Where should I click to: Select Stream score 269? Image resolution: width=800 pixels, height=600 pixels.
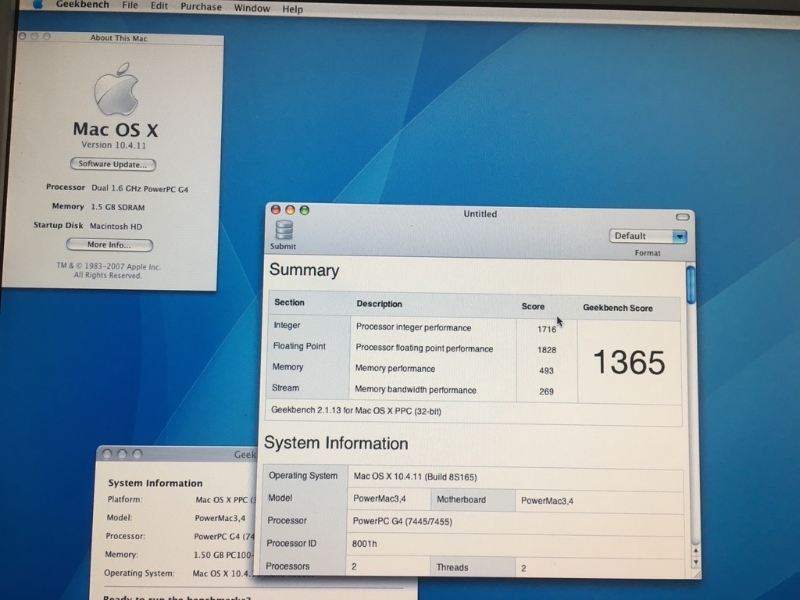pos(546,392)
